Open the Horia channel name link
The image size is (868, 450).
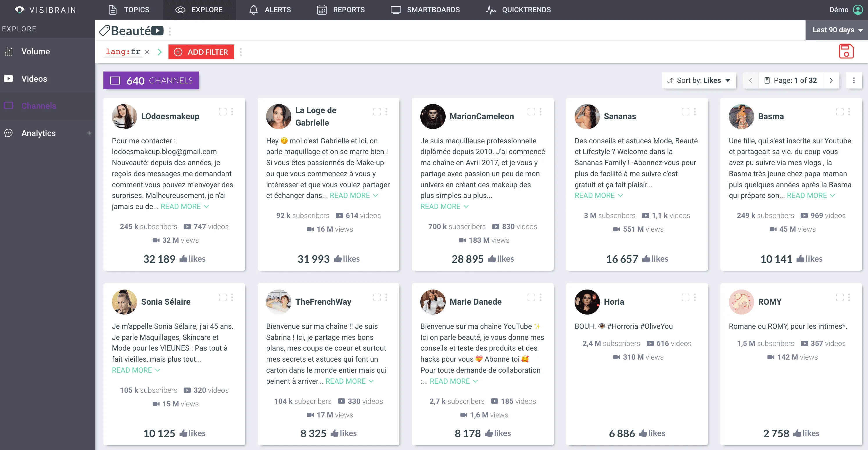tap(614, 302)
